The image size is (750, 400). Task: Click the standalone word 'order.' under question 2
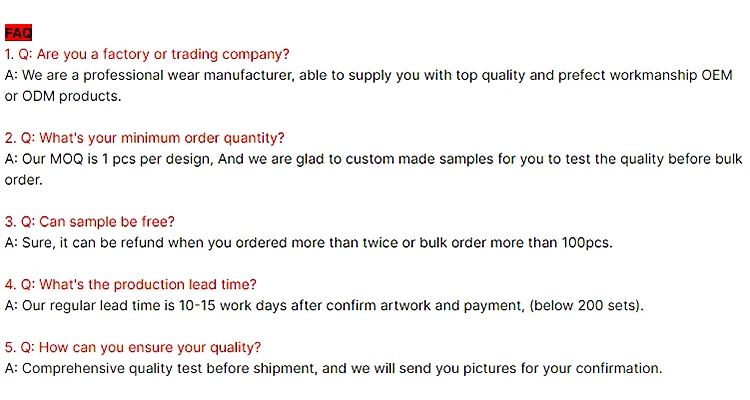point(24,180)
